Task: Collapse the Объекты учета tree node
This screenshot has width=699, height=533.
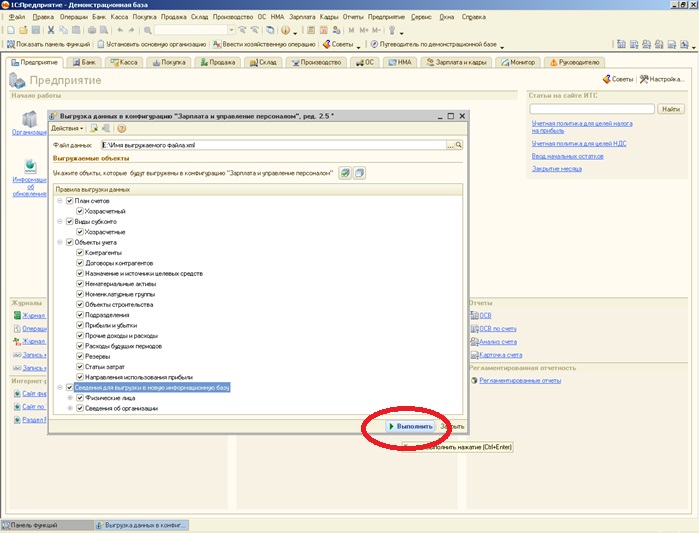Action: 60,242
